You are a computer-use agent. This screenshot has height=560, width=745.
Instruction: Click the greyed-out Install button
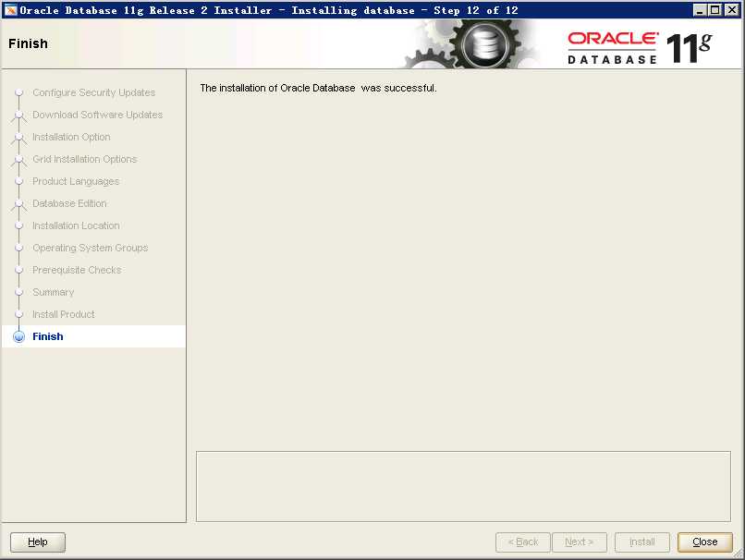tap(641, 542)
